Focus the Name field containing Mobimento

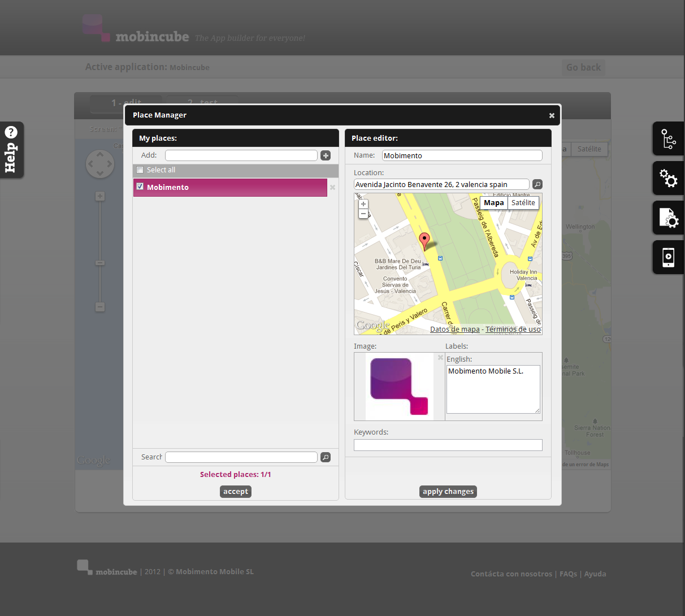tap(462, 155)
